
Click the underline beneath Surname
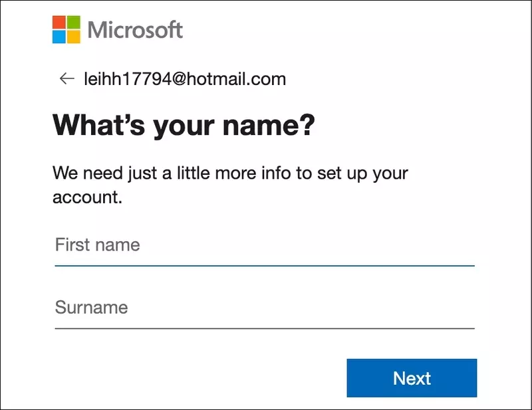[265, 329]
